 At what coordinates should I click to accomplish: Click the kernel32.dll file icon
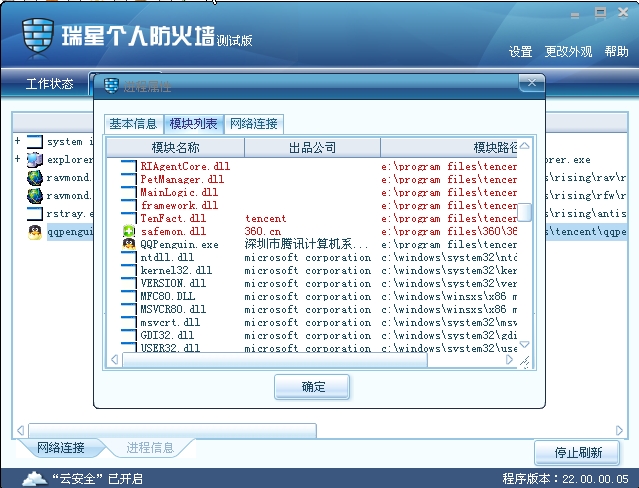click(129, 270)
